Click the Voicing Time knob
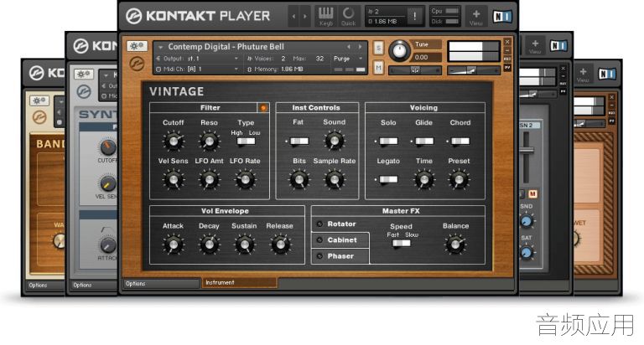This screenshot has width=644, height=345. click(423, 180)
